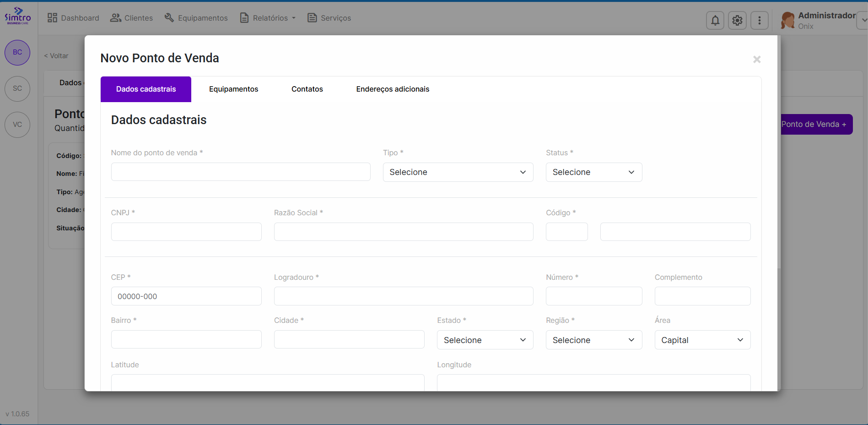Click the Voltar back link
The image size is (868, 425).
56,56
